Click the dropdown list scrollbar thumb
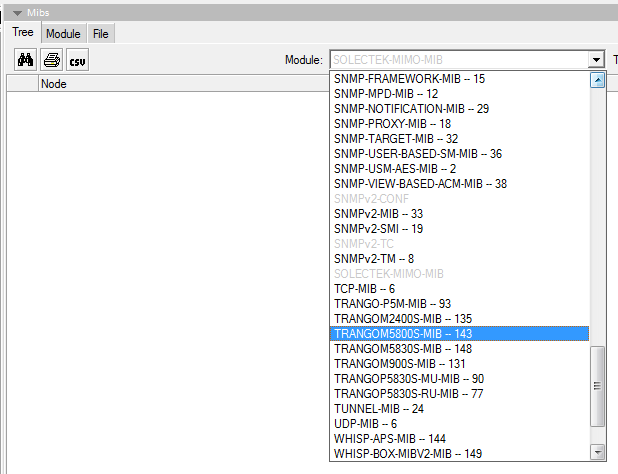The height and width of the screenshot is (474, 618). (x=598, y=386)
